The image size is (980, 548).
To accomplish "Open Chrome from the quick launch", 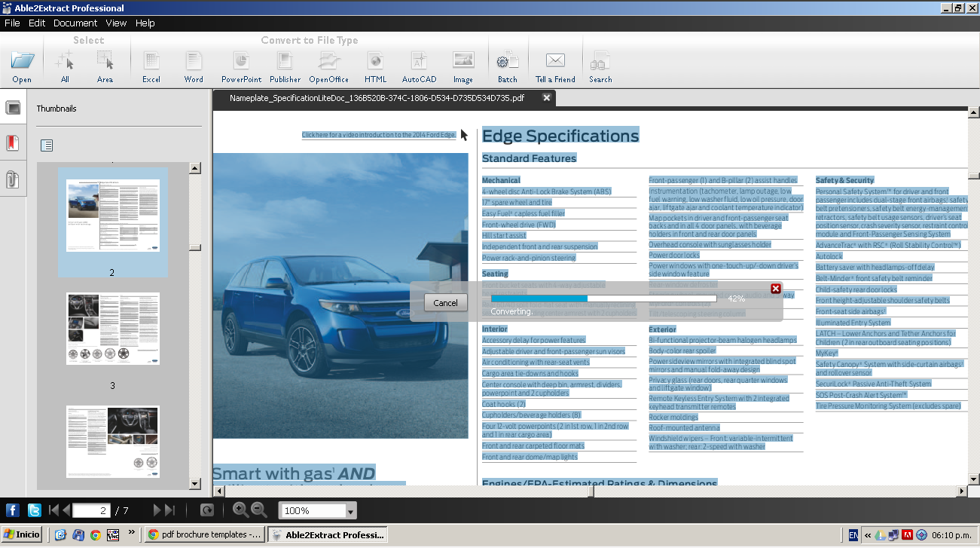I will tap(95, 534).
